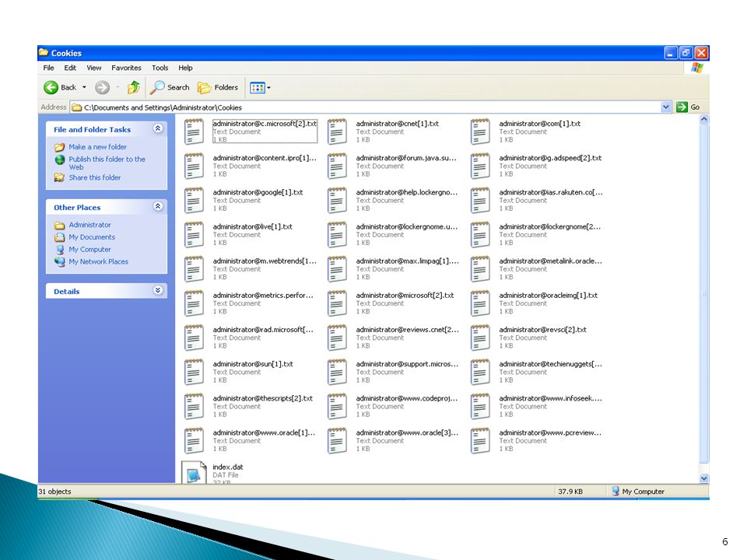Open the Favorites menu
This screenshot has height=560, width=747.
coord(126,68)
